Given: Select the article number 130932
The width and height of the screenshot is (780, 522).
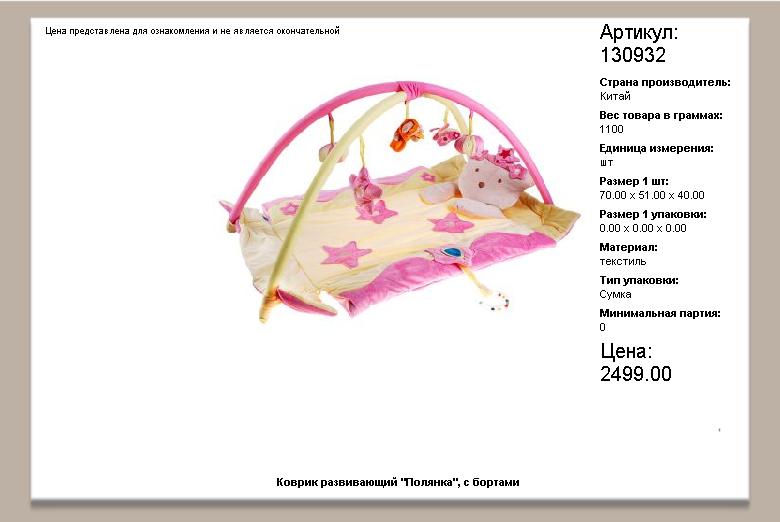Looking at the screenshot, I should coord(633,55).
